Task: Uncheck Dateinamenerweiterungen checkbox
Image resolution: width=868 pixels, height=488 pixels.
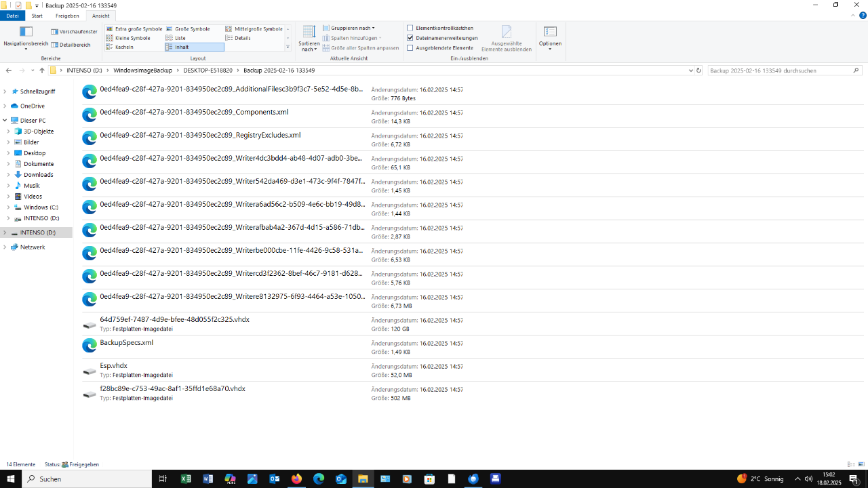Action: (410, 38)
